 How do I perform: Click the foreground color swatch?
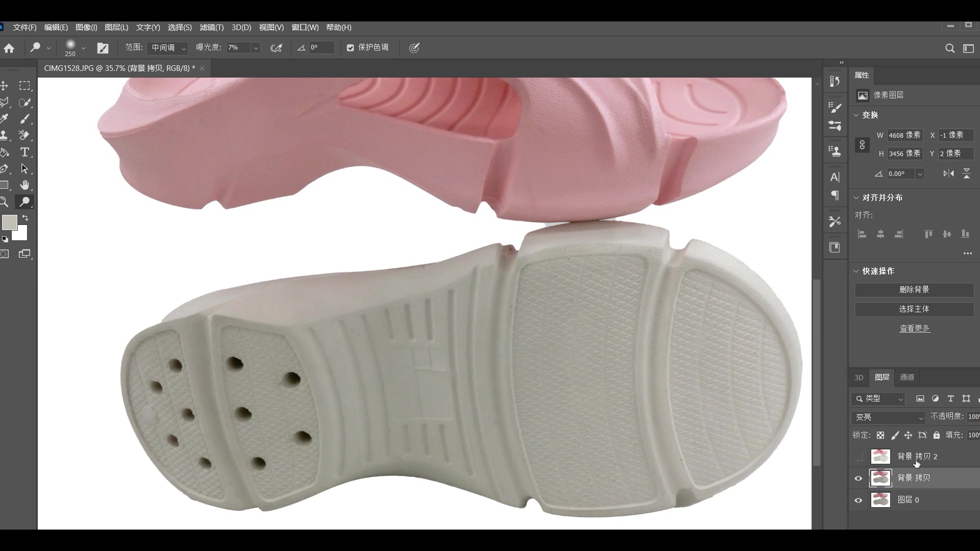(9, 222)
